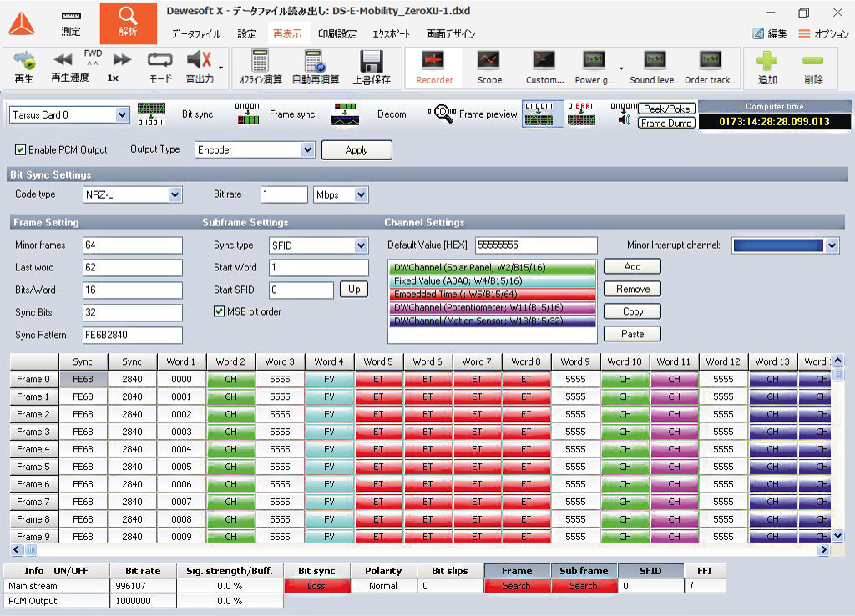Select the Scope display
Viewport: 855px width, 616px height.
(x=489, y=68)
